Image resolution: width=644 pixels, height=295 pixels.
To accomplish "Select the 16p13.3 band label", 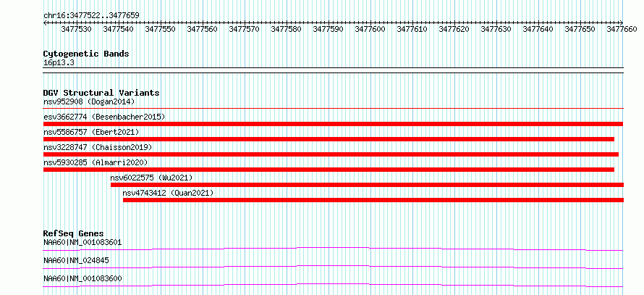I will [59, 62].
